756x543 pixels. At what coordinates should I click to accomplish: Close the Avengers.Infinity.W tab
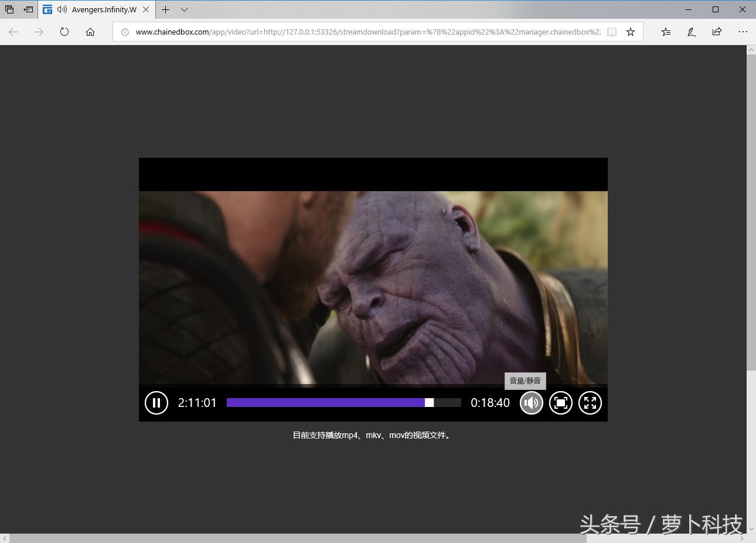[x=146, y=9]
